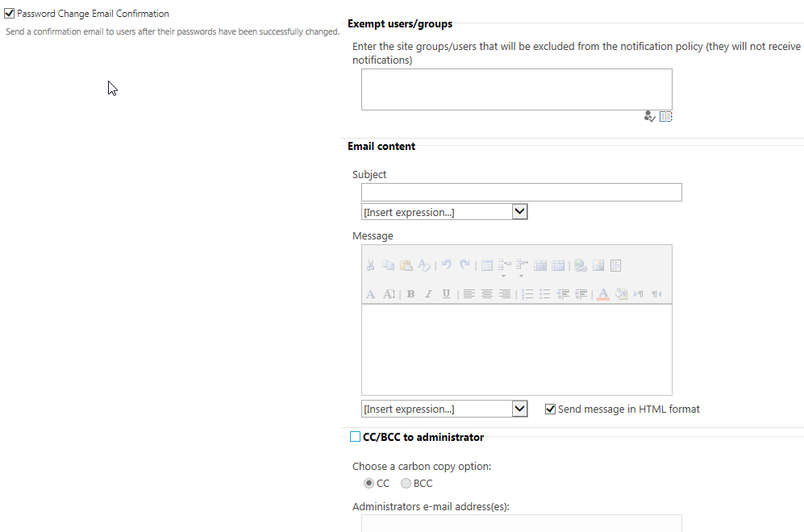Click the Underline formatting icon
Image resolution: width=804 pixels, height=532 pixels.
(446, 294)
